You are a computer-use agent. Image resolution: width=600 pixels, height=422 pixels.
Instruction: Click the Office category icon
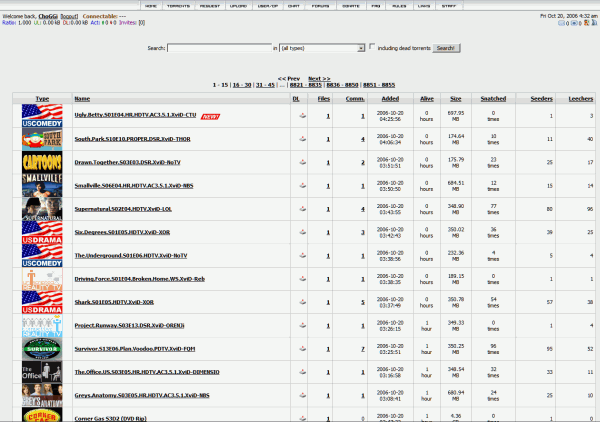[x=42, y=372]
